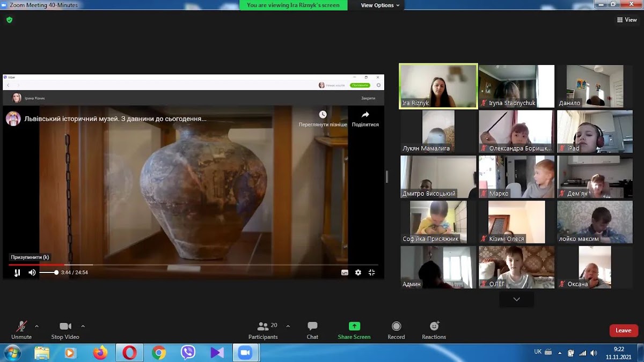Open the View Options dropdown
This screenshot has width=644, height=362.
click(x=380, y=5)
